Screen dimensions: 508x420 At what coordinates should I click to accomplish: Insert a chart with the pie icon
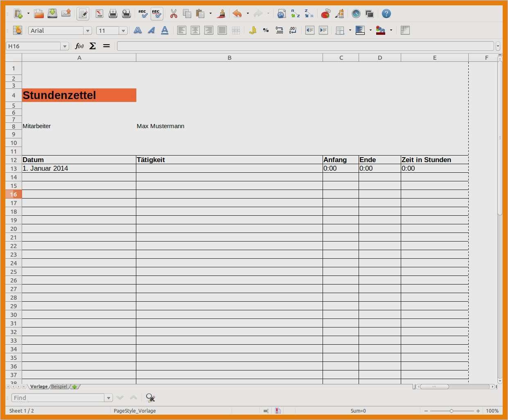click(325, 14)
